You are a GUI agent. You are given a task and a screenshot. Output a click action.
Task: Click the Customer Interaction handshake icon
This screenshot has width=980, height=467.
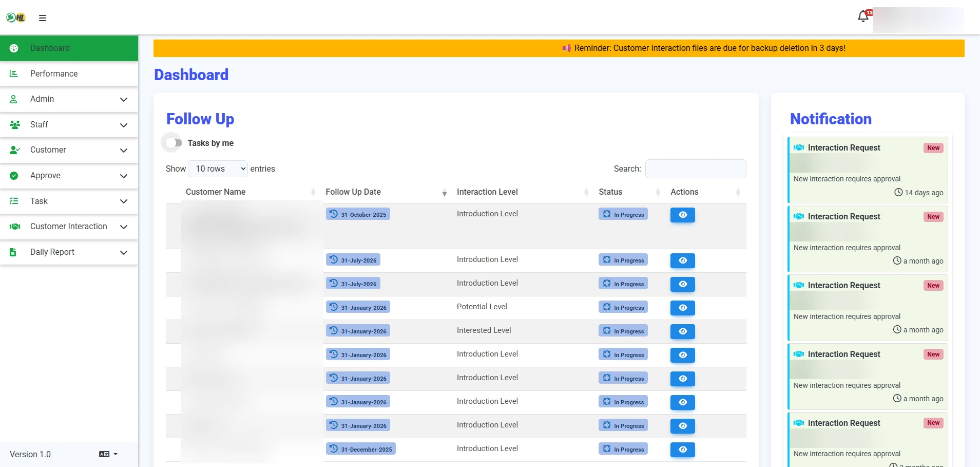tap(15, 227)
